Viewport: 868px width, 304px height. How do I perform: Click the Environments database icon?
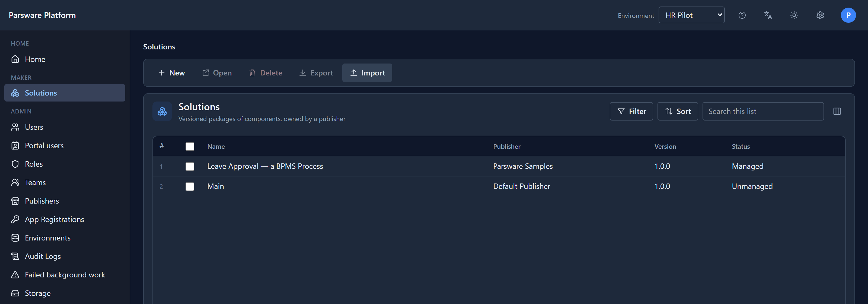click(x=15, y=237)
